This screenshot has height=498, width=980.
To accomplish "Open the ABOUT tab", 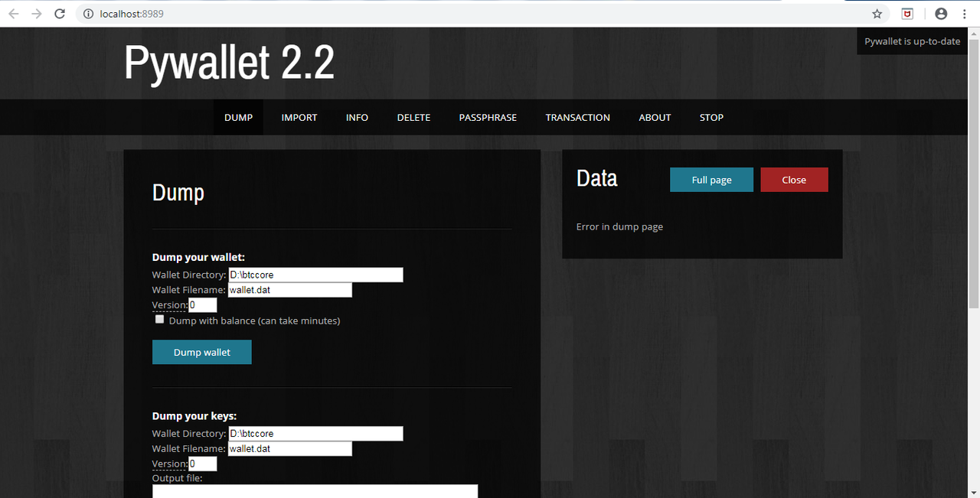I will click(x=655, y=117).
